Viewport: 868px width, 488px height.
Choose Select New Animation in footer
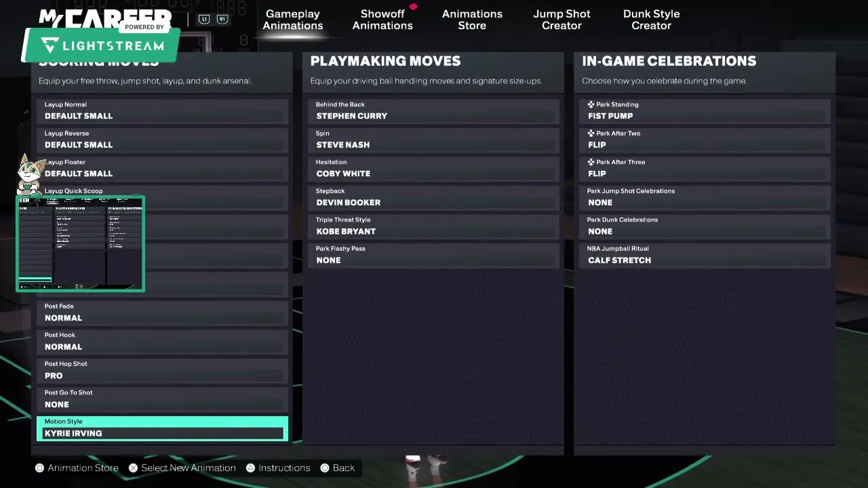coord(182,468)
